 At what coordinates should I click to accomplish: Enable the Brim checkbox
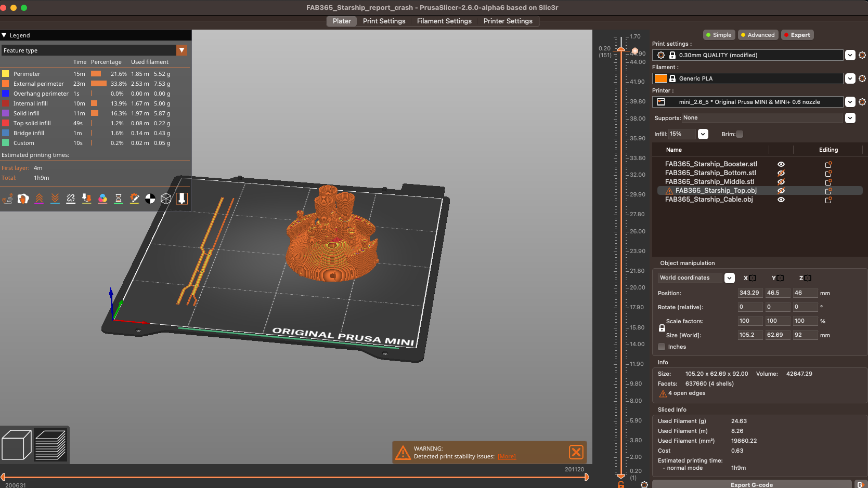[740, 134]
